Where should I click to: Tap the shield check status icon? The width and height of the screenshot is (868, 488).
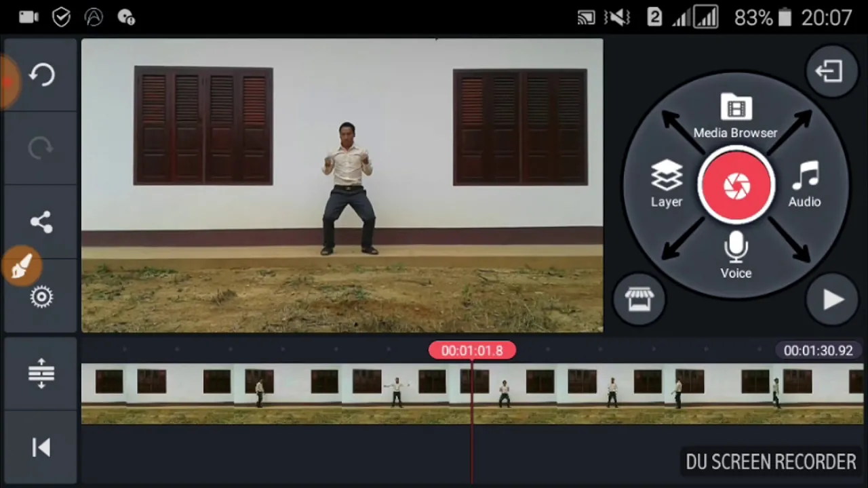61,18
